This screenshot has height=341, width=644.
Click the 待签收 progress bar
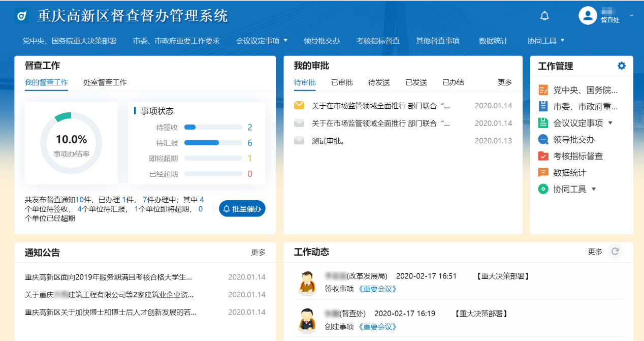tap(213, 127)
